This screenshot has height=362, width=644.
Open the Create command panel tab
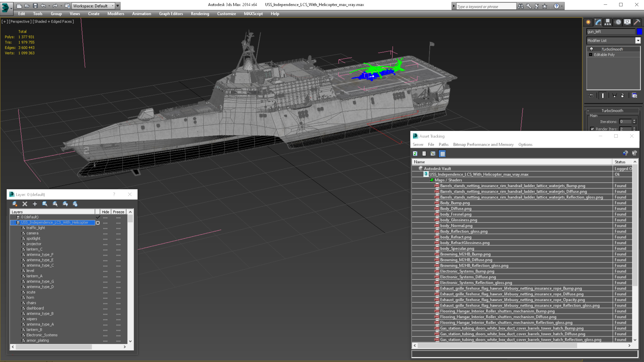pyautogui.click(x=588, y=22)
